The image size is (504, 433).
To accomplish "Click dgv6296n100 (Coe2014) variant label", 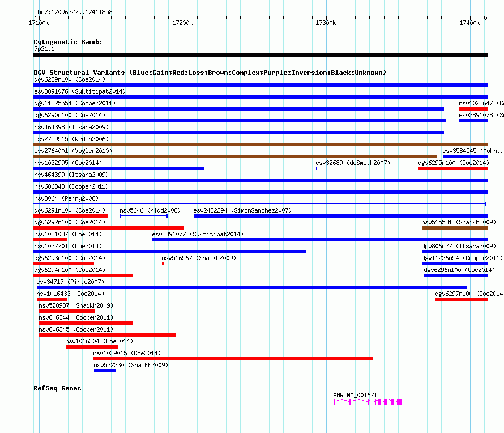I will click(459, 270).
